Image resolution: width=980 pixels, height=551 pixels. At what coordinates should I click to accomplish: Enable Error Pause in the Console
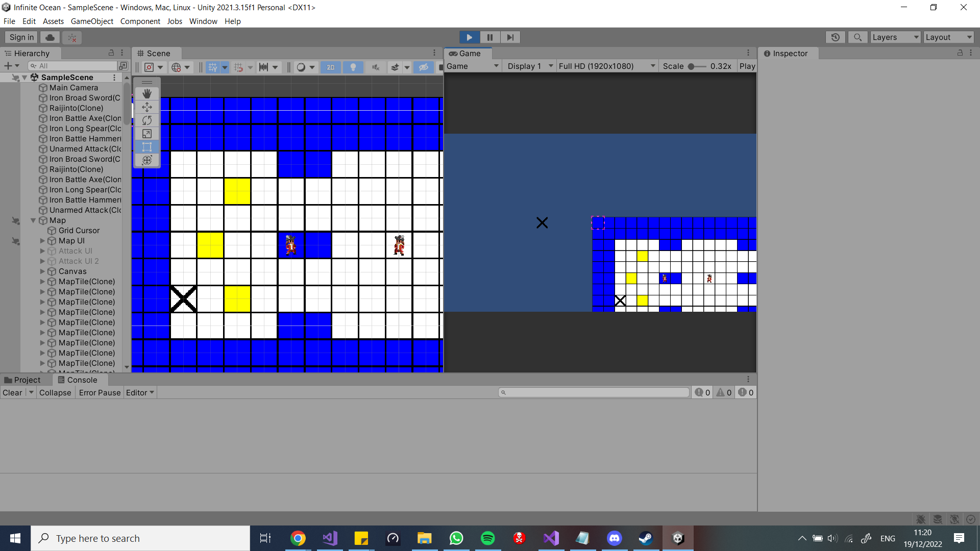pyautogui.click(x=99, y=392)
